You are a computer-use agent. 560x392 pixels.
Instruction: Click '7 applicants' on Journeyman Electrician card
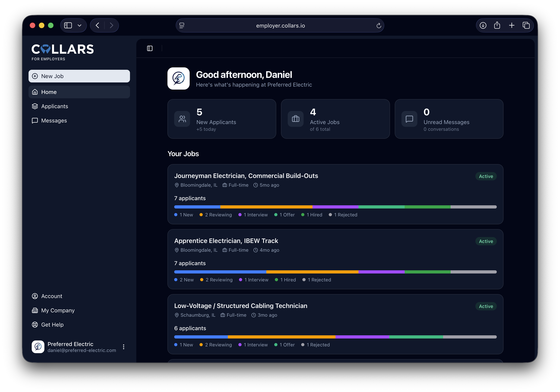(190, 198)
